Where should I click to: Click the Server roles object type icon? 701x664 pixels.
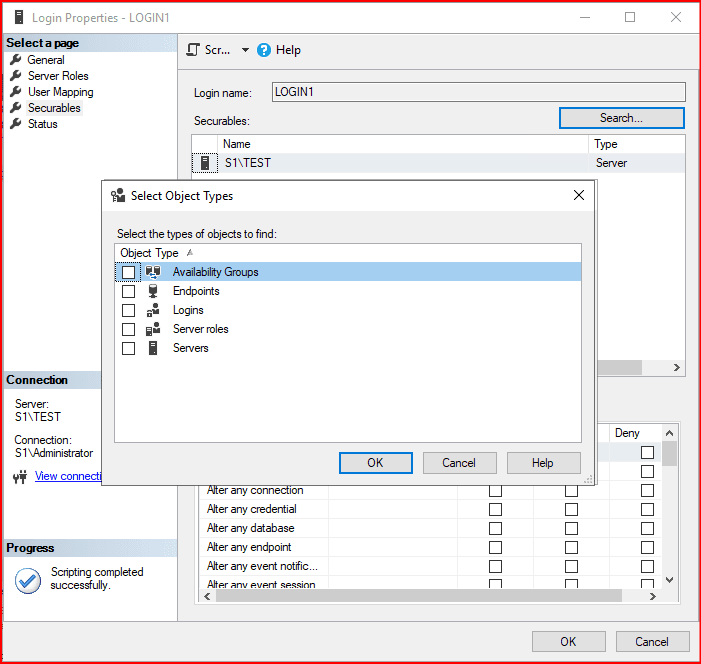153,329
